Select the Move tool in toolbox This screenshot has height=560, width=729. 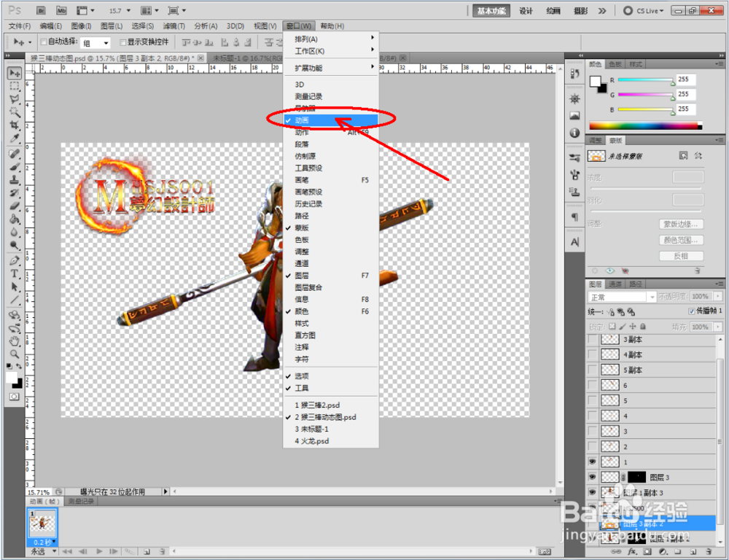(15, 74)
